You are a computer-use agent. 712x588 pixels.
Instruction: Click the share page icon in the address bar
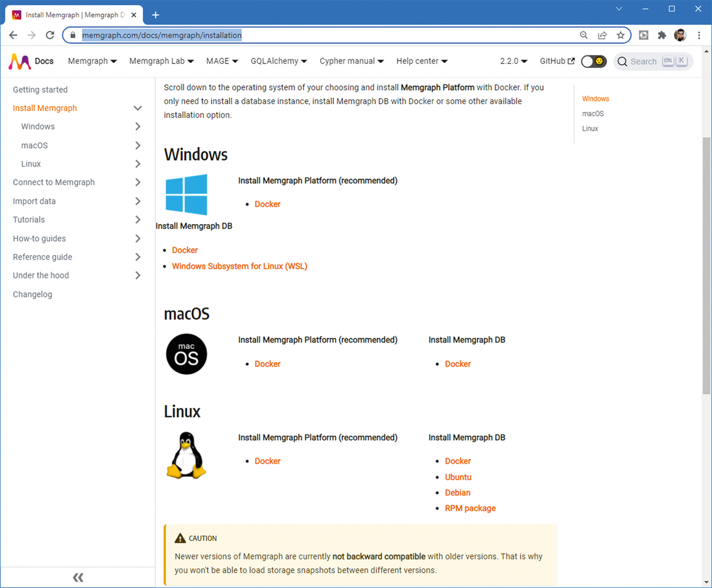(x=602, y=35)
